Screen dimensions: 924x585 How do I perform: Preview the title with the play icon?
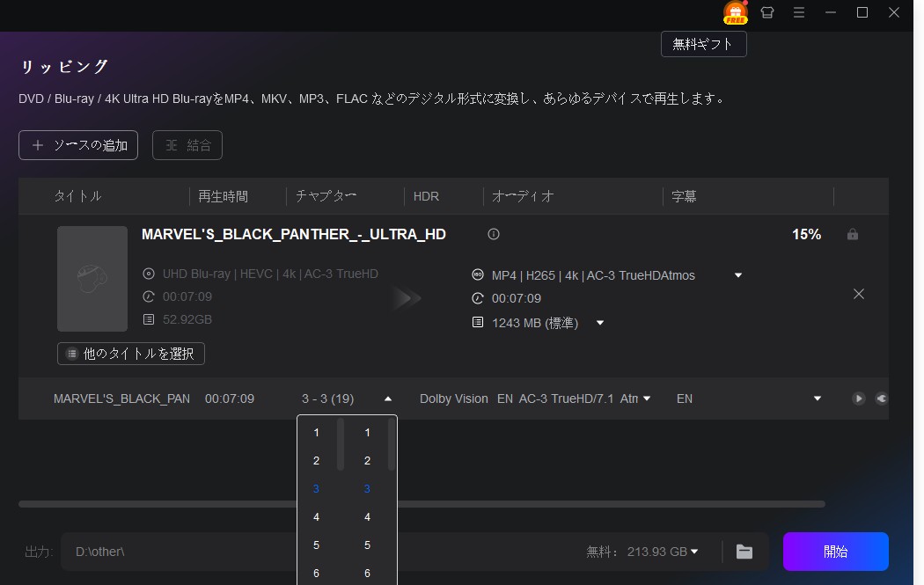coord(859,399)
